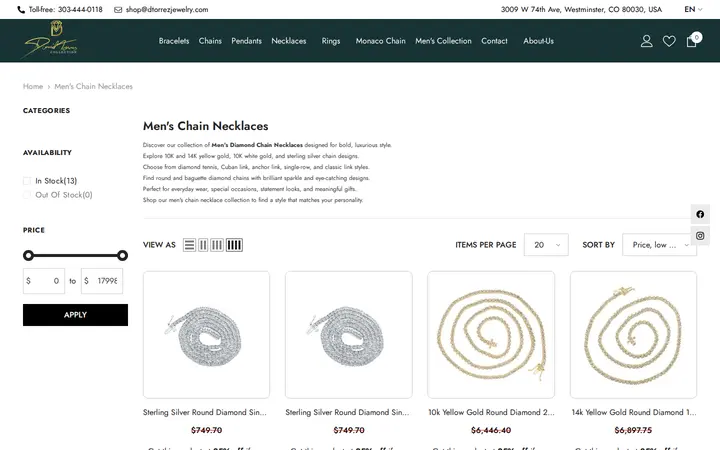Open the user account icon

(647, 41)
